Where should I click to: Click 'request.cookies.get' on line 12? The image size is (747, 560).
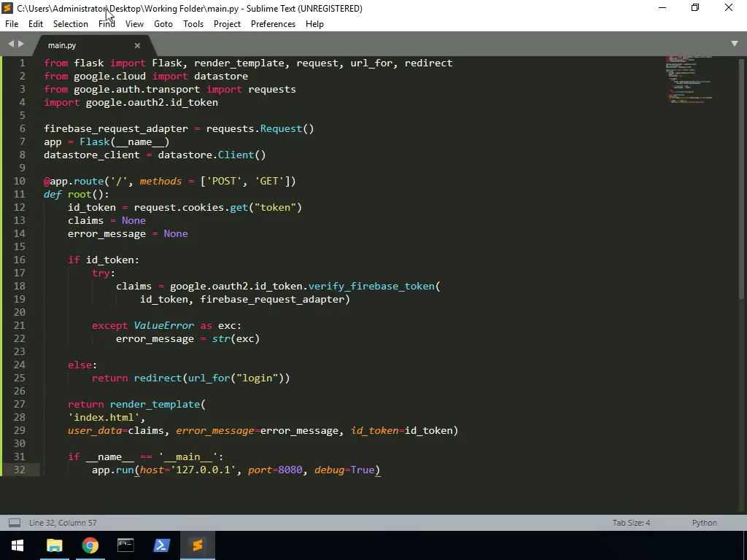point(190,207)
